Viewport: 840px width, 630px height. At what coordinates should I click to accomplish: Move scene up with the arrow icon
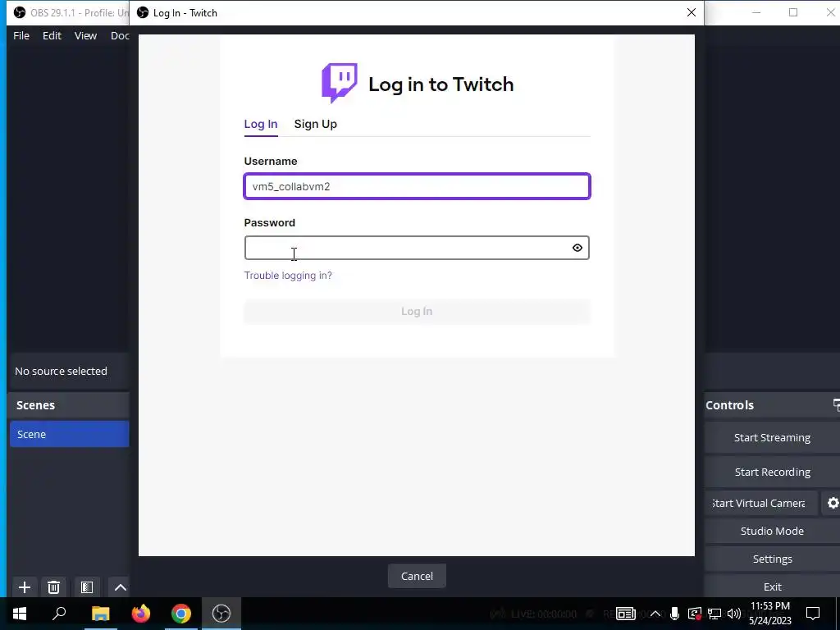[120, 587]
